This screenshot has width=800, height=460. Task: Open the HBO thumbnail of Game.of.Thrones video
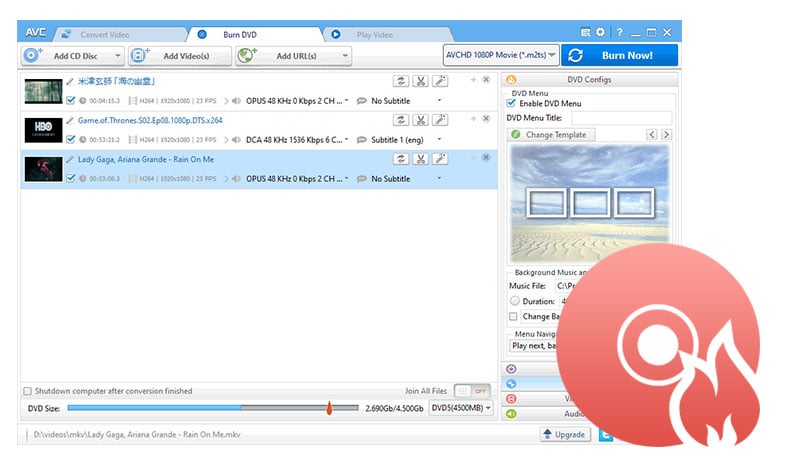[43, 130]
